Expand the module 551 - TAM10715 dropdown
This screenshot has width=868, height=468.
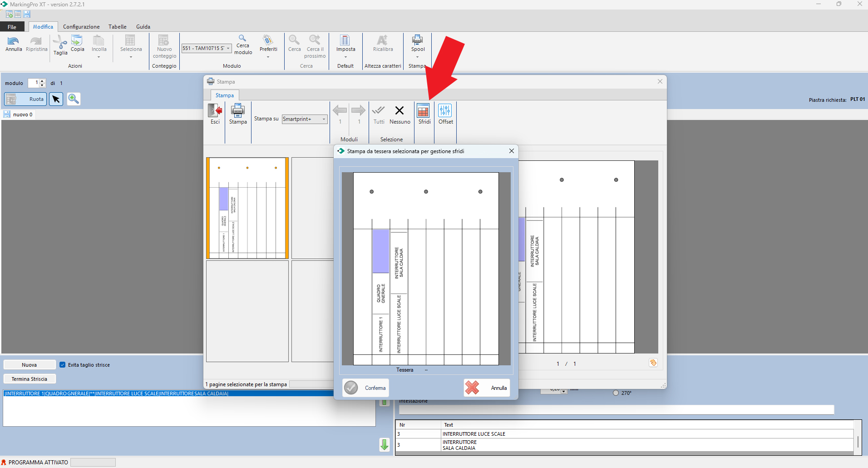pos(228,48)
